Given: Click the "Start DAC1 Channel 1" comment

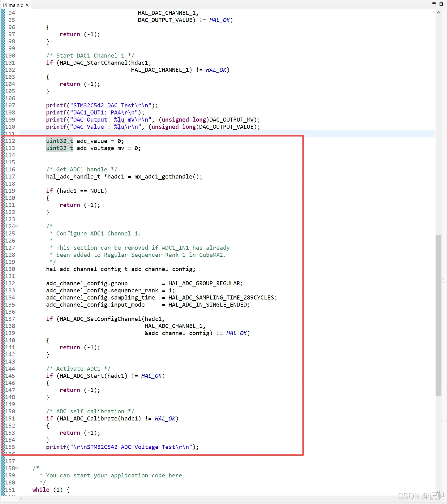Looking at the screenshot, I should click(x=90, y=56).
